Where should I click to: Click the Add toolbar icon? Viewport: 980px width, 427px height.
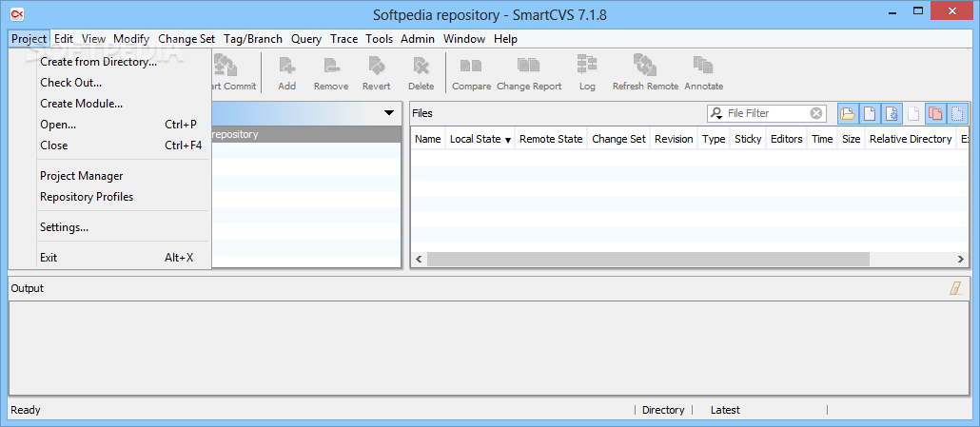tap(287, 65)
